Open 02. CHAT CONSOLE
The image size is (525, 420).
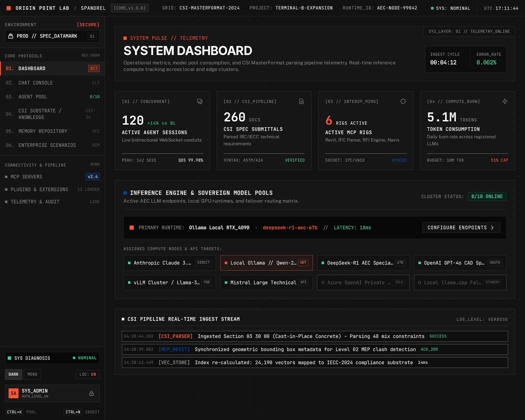click(52, 83)
